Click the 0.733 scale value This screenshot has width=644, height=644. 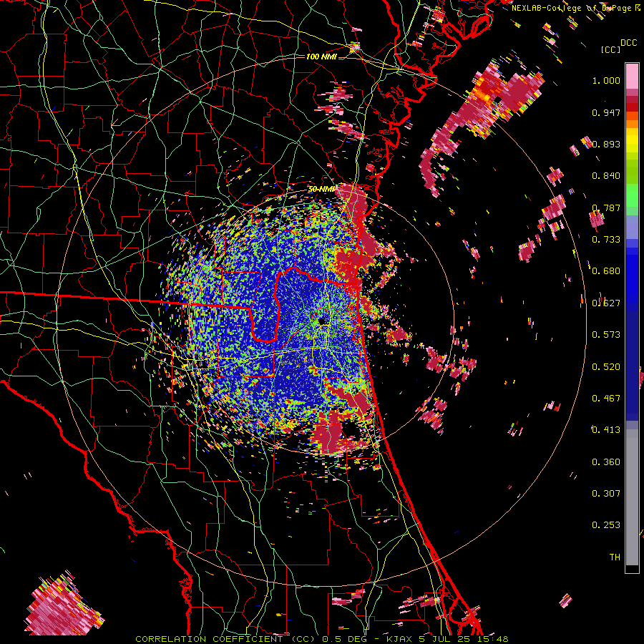(606, 240)
